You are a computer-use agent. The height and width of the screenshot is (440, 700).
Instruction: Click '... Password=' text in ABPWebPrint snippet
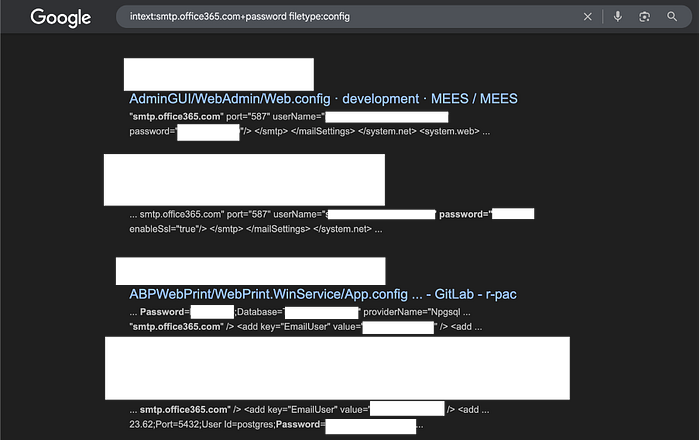(160, 312)
